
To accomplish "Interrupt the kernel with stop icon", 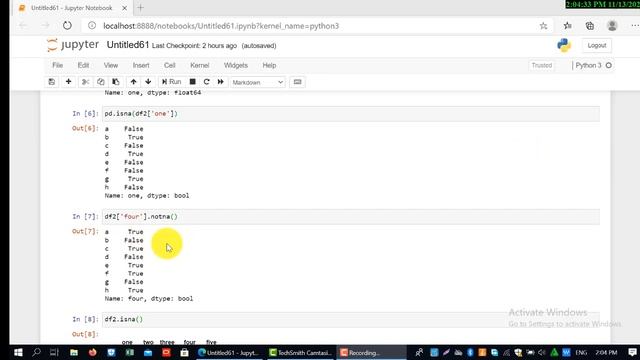I will (193, 82).
